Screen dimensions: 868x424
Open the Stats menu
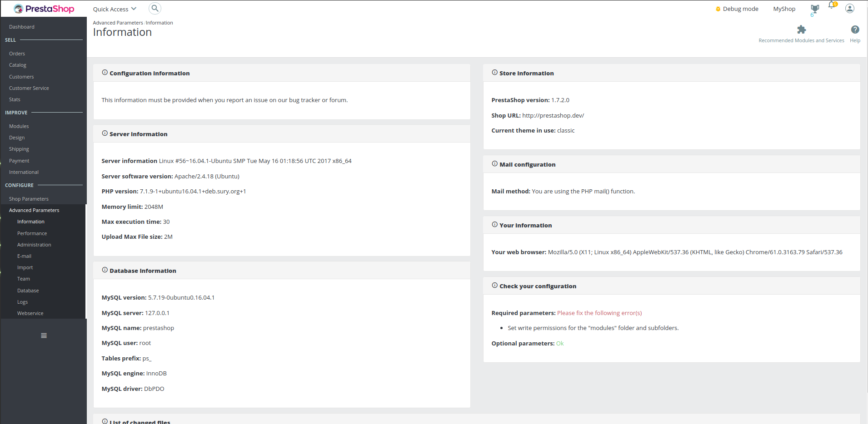[15, 99]
